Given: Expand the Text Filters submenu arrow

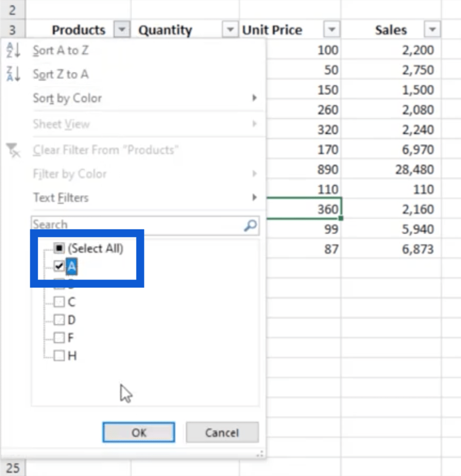Looking at the screenshot, I should (254, 198).
